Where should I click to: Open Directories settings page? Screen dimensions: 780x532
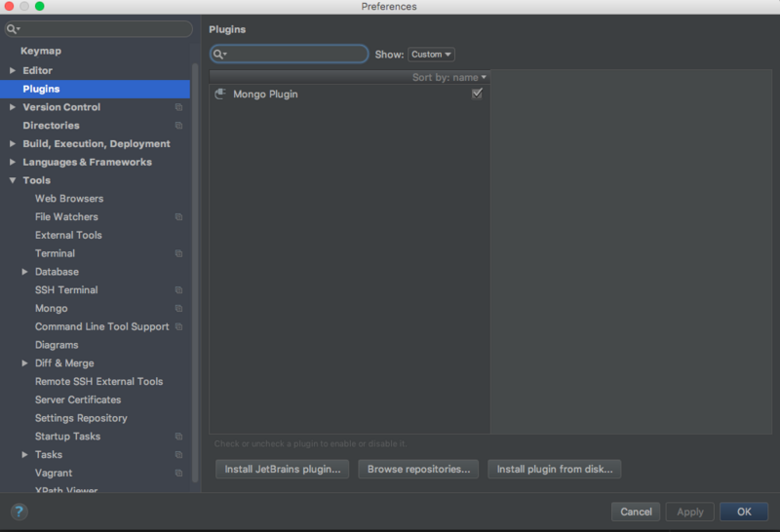pos(51,126)
